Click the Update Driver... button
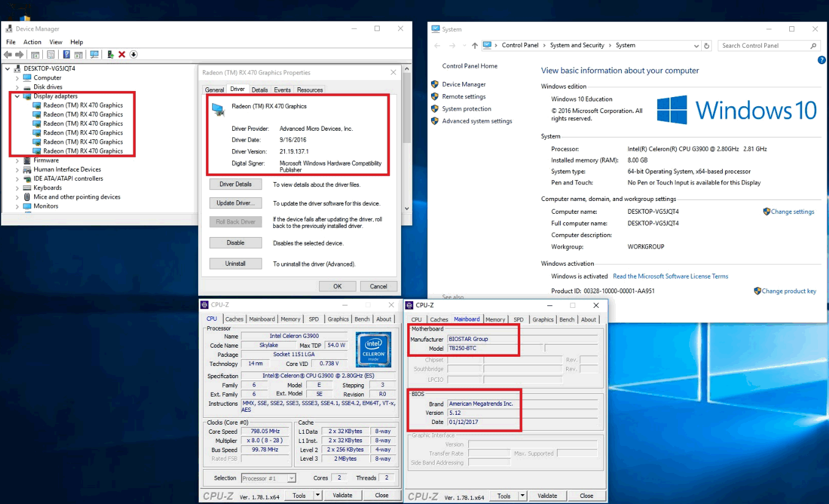 tap(235, 203)
